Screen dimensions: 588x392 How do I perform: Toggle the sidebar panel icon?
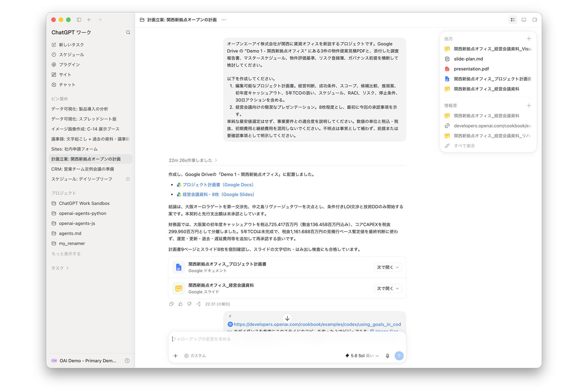click(79, 20)
